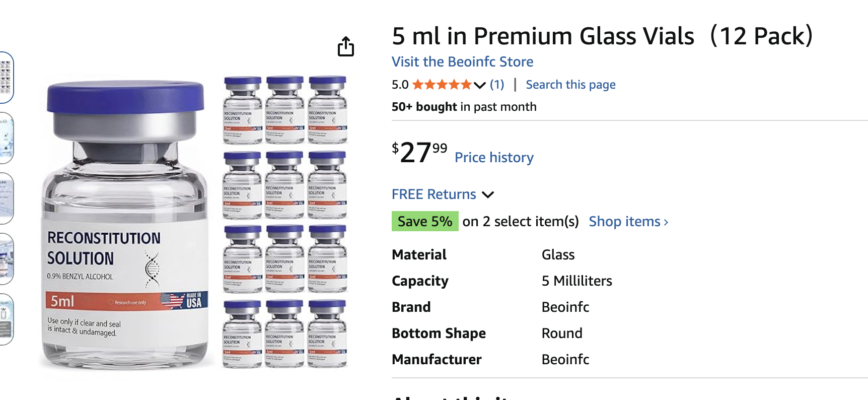Click the FREE Returns text link
Screen dimensions: 868x400
coord(433,194)
